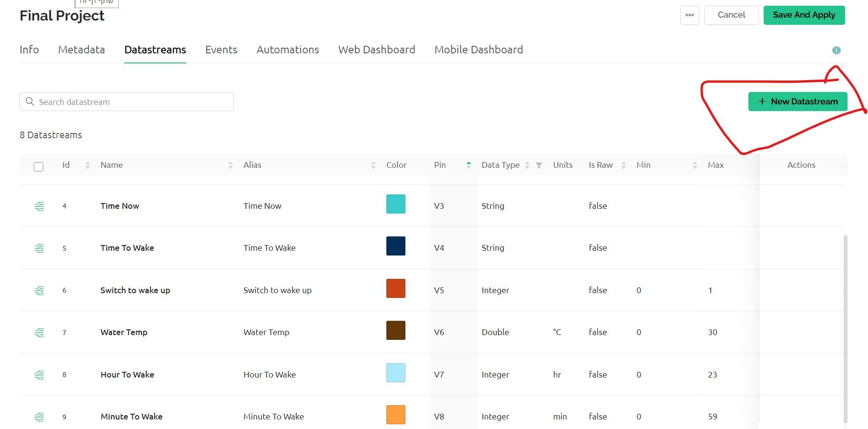Click the datastream icon for Minute To Wake
The image size is (868, 429).
[x=39, y=417]
